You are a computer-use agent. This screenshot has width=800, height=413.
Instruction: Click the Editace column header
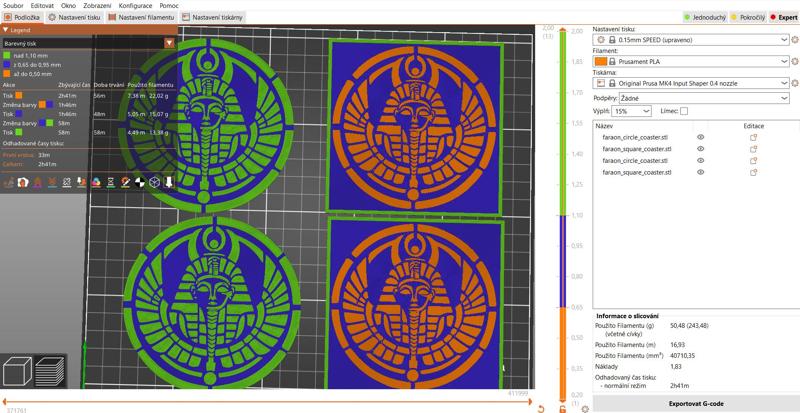(753, 126)
